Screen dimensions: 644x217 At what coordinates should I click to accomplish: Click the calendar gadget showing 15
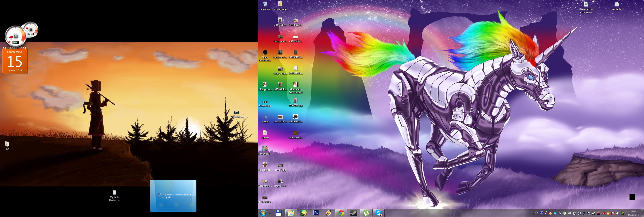coord(15,61)
